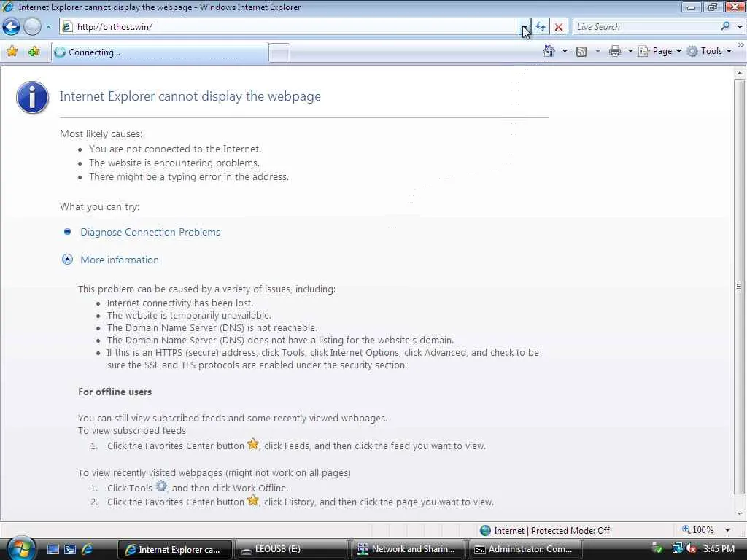Open Administrator Command Prompt taskbar window
This screenshot has width=747, height=560.
[x=526, y=550]
